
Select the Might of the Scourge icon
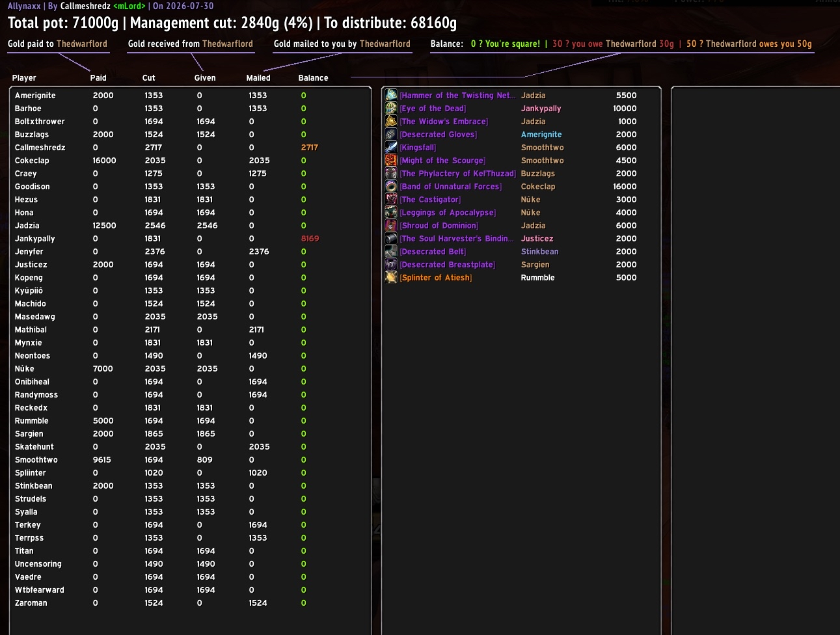pos(391,161)
